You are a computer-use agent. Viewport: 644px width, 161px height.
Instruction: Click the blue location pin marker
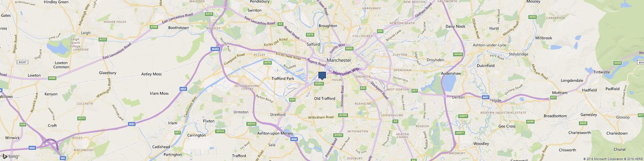click(322, 76)
